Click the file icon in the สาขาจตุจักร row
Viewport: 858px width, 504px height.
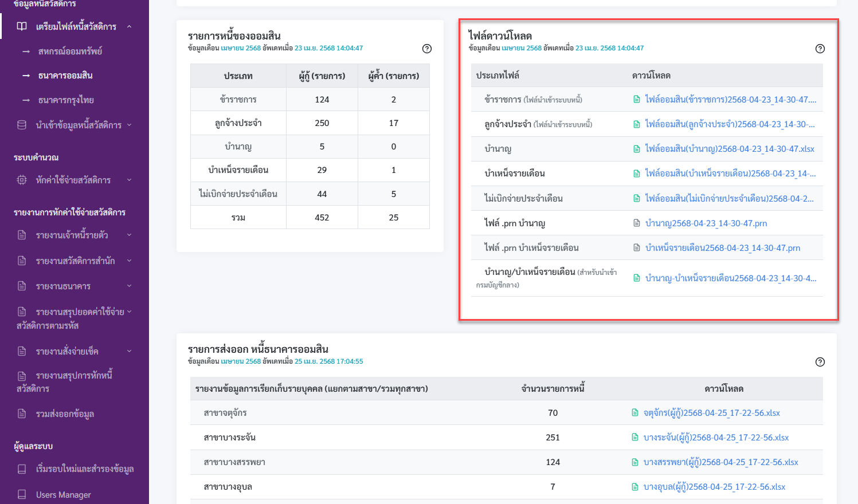click(635, 413)
